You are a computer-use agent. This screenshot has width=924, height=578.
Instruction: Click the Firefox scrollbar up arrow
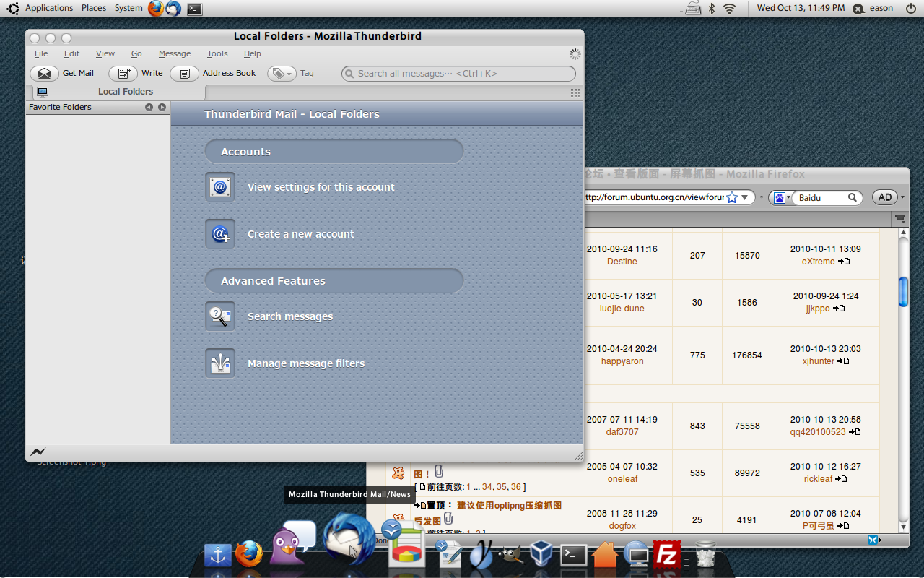tap(903, 233)
